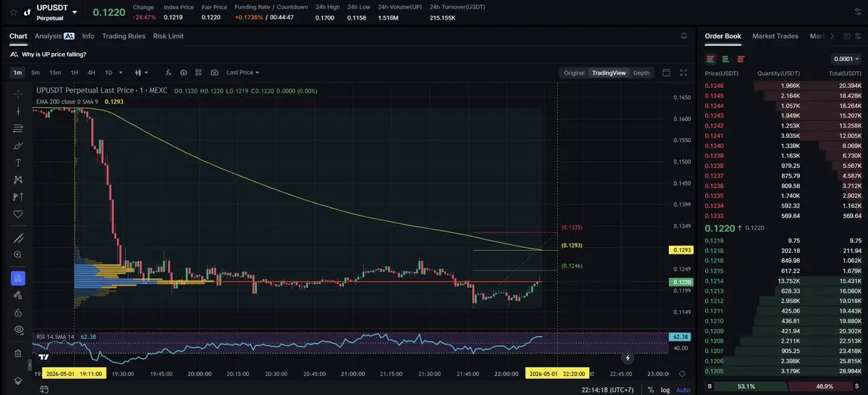Image resolution: width=868 pixels, height=395 pixels.
Task: Show buy orders only in order book
Action: (725, 59)
